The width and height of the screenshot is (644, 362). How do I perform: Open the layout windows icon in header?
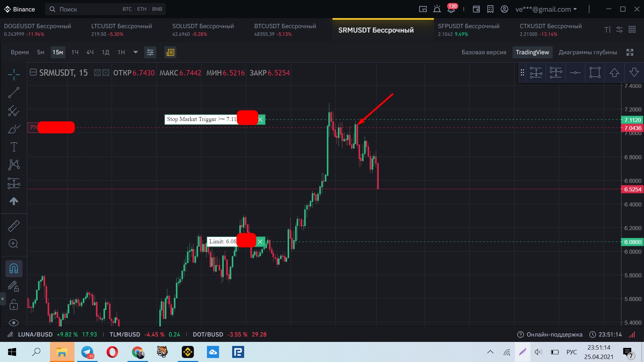point(423,9)
